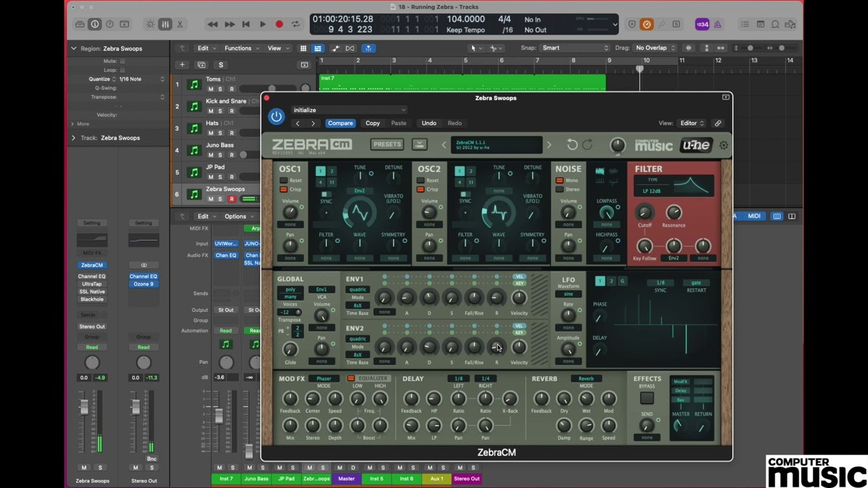868x488 pixels.
Task: Click the Compare button
Action: [x=340, y=123]
